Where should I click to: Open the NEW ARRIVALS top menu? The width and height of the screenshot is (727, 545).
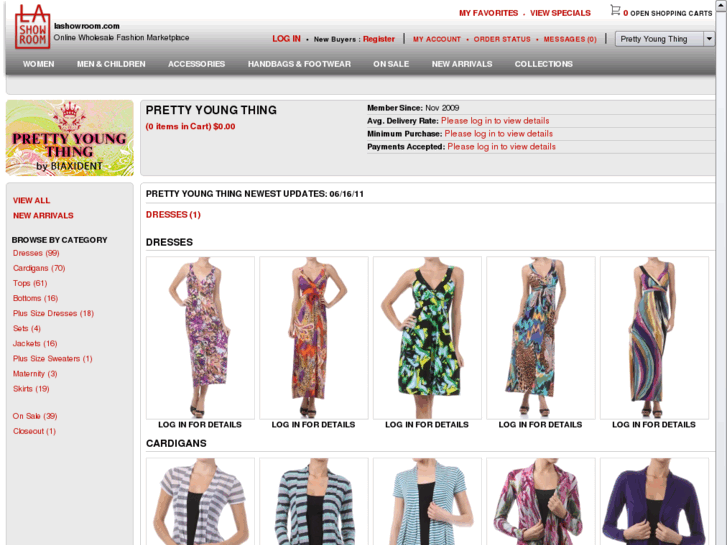462,64
